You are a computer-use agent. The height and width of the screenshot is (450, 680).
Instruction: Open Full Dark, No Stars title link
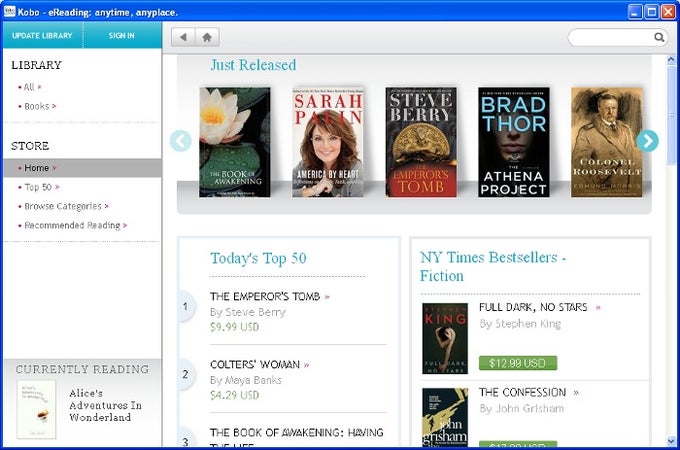[533, 307]
